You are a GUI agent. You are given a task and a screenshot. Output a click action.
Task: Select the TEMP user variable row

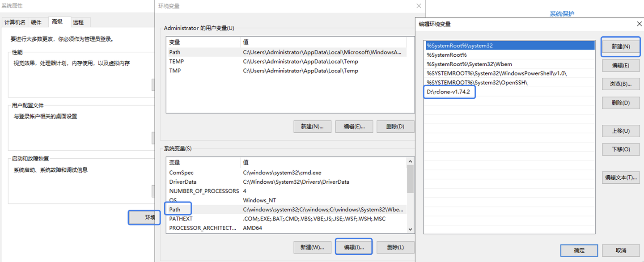pyautogui.click(x=286, y=61)
